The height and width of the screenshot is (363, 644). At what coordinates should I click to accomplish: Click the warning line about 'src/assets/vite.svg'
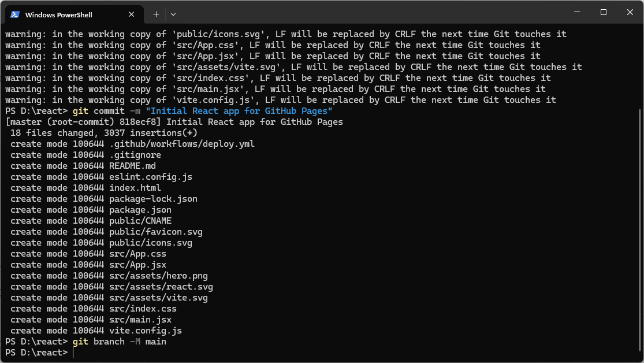point(293,67)
